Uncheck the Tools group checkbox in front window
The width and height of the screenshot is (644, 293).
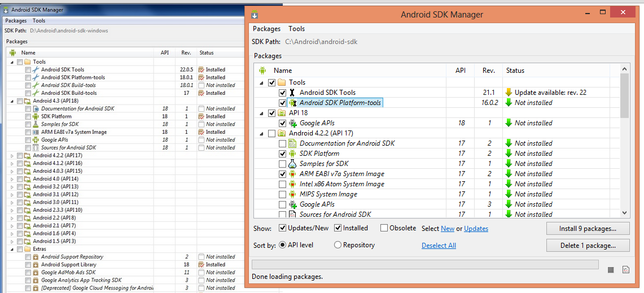pyautogui.click(x=271, y=82)
